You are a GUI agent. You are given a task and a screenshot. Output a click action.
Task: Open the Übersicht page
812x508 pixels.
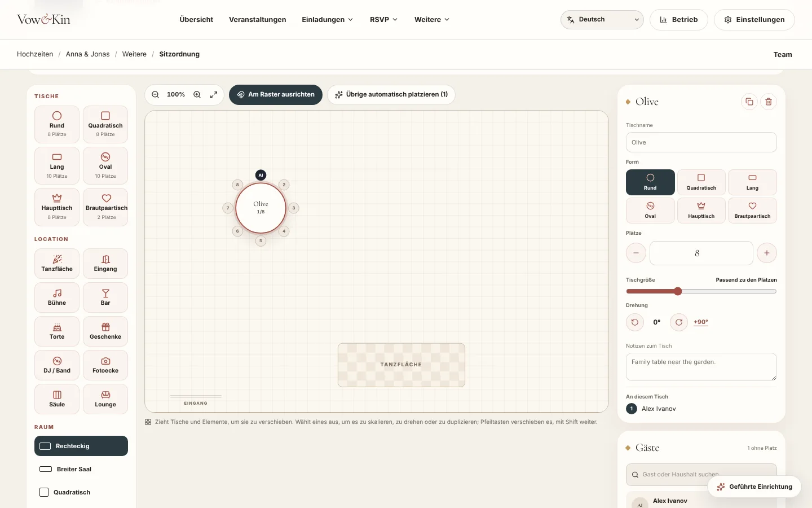point(196,20)
